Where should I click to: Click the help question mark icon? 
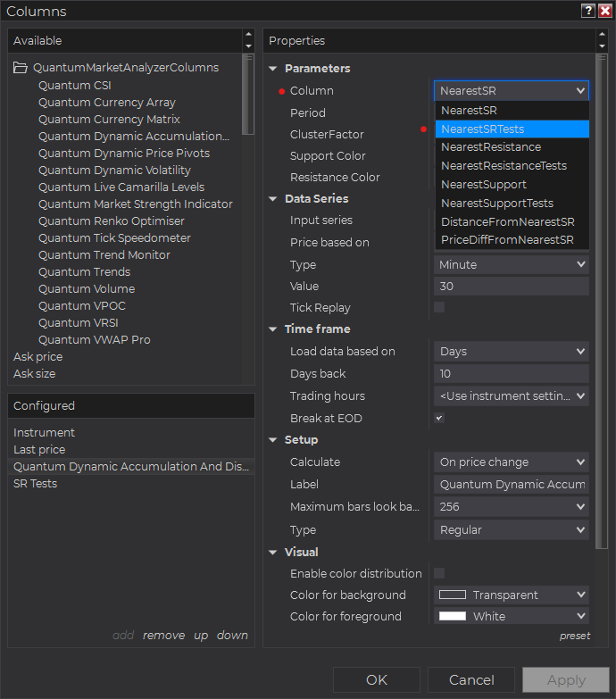coord(588,11)
